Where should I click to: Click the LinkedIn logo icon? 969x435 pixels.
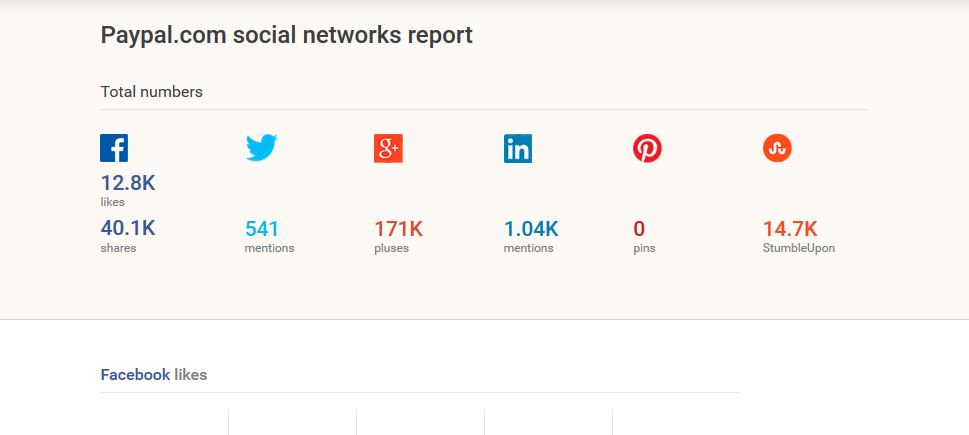coord(518,148)
